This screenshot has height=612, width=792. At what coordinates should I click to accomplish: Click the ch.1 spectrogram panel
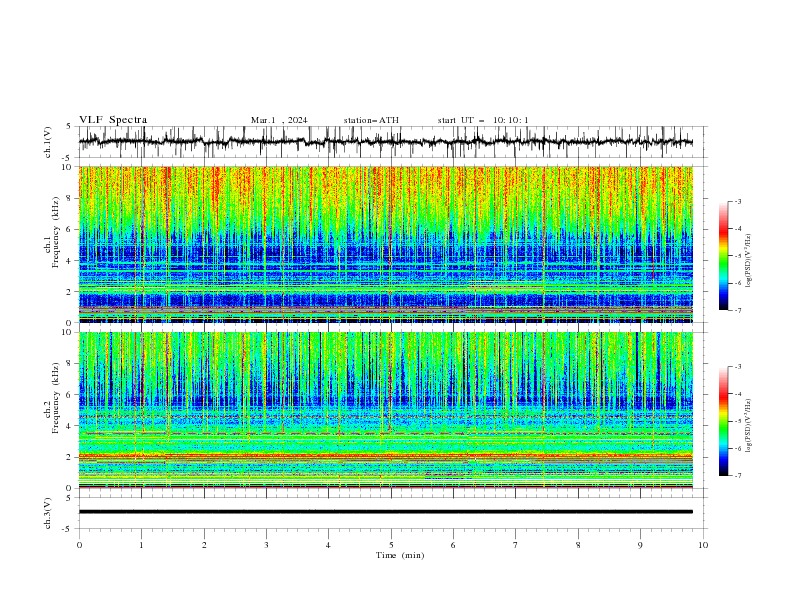tap(385, 244)
